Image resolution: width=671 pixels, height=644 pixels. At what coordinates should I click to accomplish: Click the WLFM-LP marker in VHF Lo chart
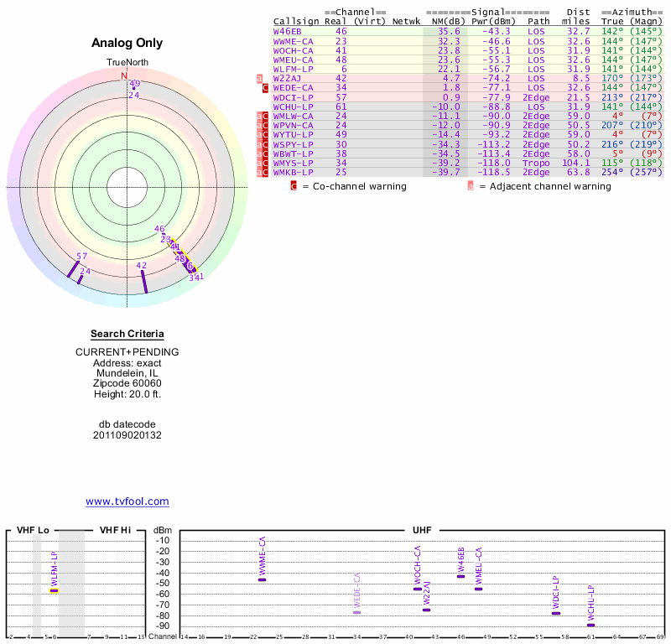(x=54, y=590)
